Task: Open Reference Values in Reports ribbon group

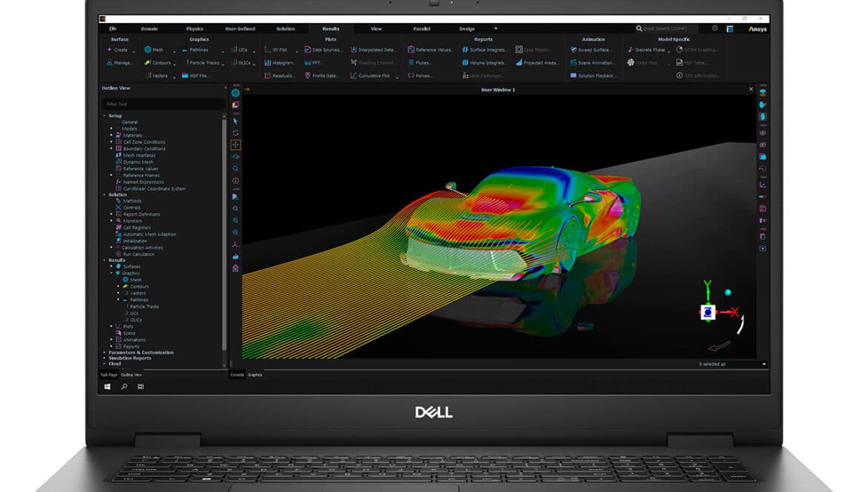Action: pos(430,50)
